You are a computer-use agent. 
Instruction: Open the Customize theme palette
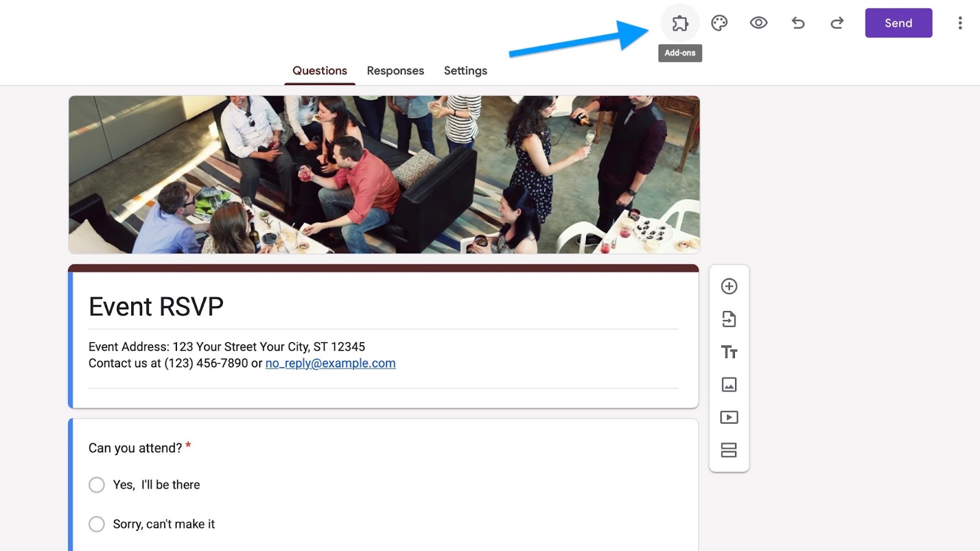[719, 23]
